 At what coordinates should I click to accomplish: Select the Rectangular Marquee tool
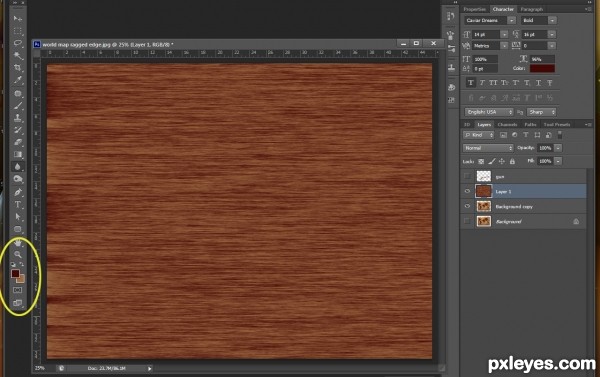click(x=18, y=31)
